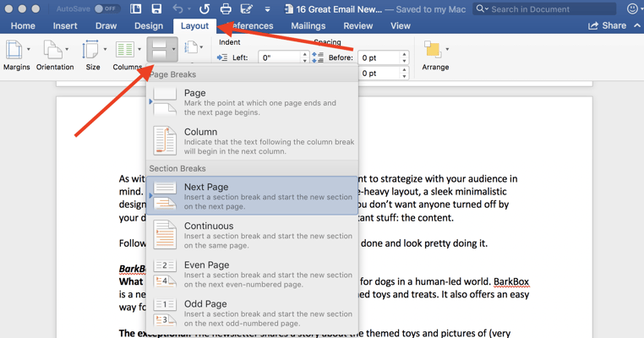Screen dimensions: 644x338
Task: Increase the Spacing Before stepper value
Action: pyautogui.click(x=404, y=54)
